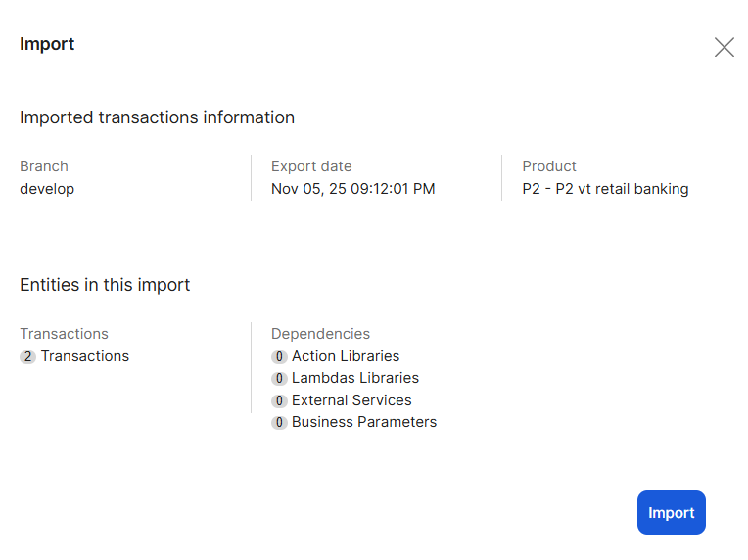Viewport: 748px width, 560px height.
Task: Select the External Services dependency
Action: (x=351, y=400)
